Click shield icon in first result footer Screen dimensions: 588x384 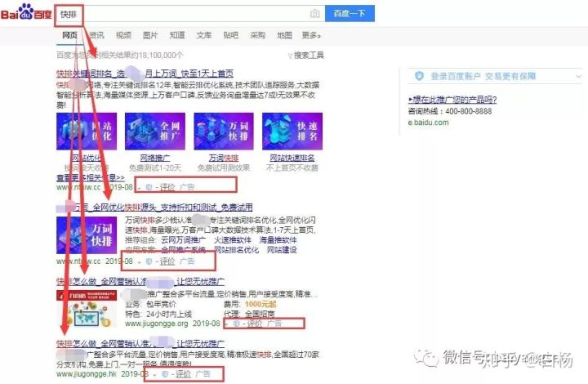click(x=148, y=186)
